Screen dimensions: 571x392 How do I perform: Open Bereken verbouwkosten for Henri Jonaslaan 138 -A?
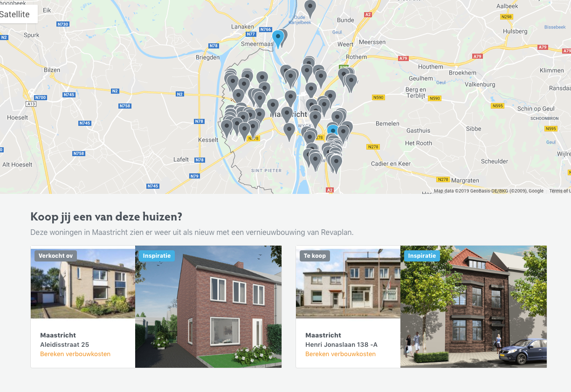pyautogui.click(x=340, y=354)
